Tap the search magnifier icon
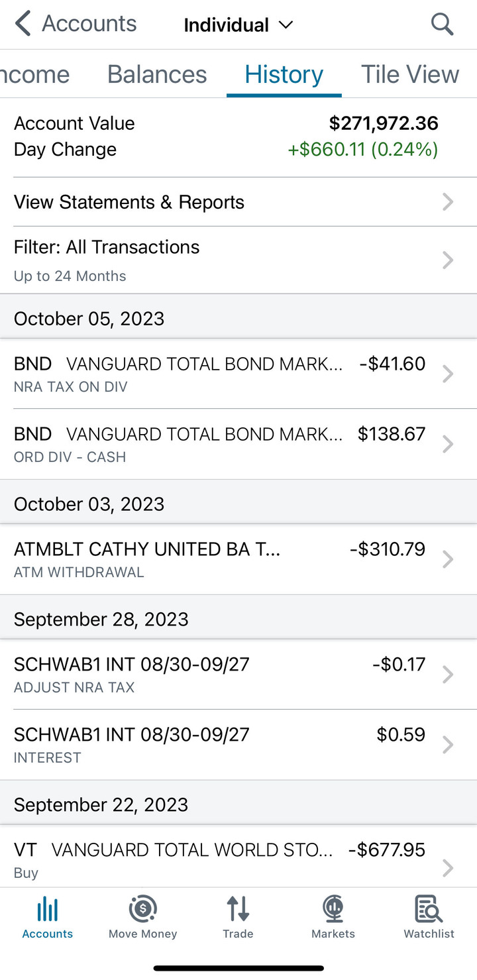This screenshot has width=477, height=980. tap(442, 25)
